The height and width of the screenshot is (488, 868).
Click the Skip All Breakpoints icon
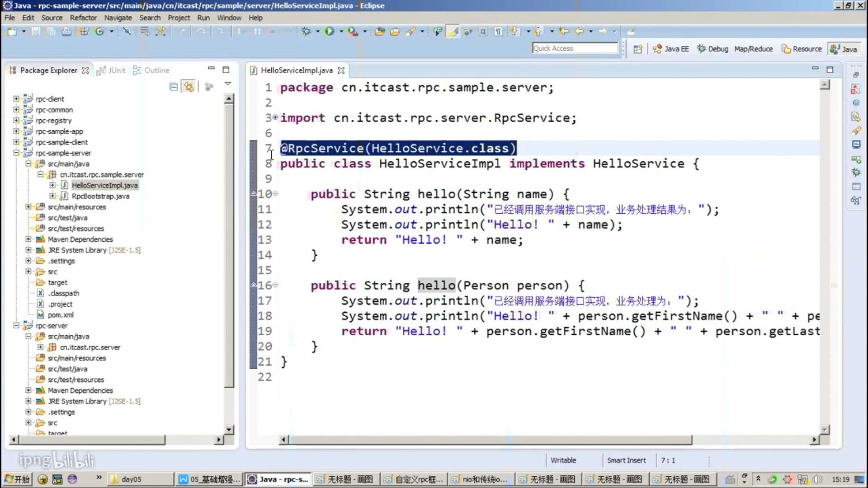127,31
